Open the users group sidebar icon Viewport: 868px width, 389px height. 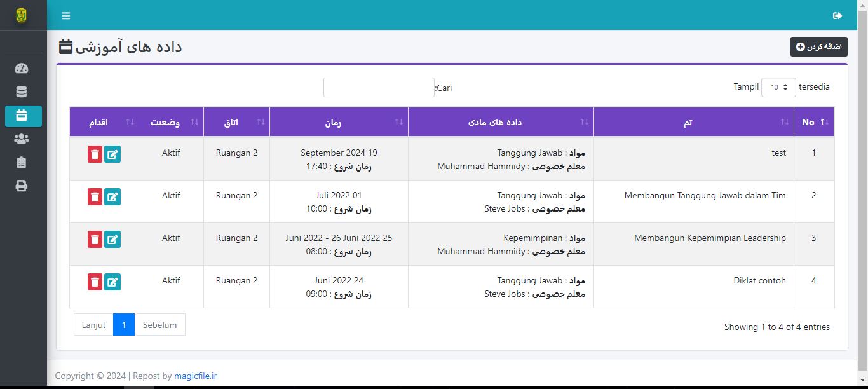click(22, 139)
